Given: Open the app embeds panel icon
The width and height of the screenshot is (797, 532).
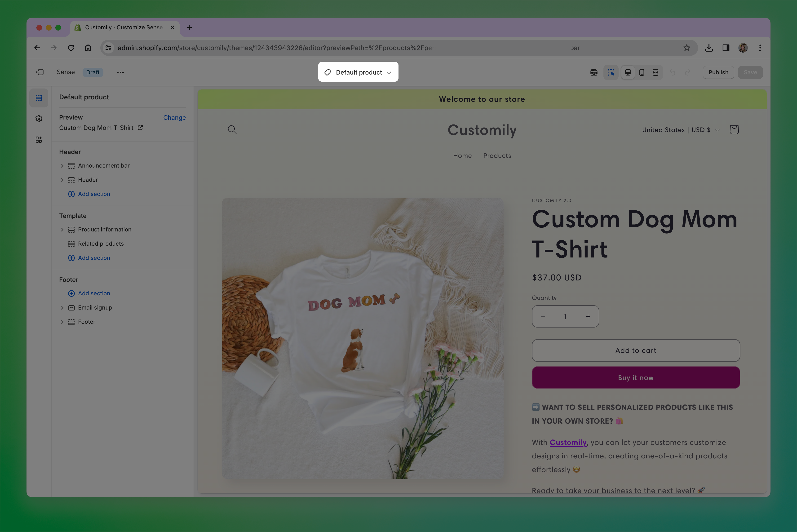Looking at the screenshot, I should tap(39, 139).
